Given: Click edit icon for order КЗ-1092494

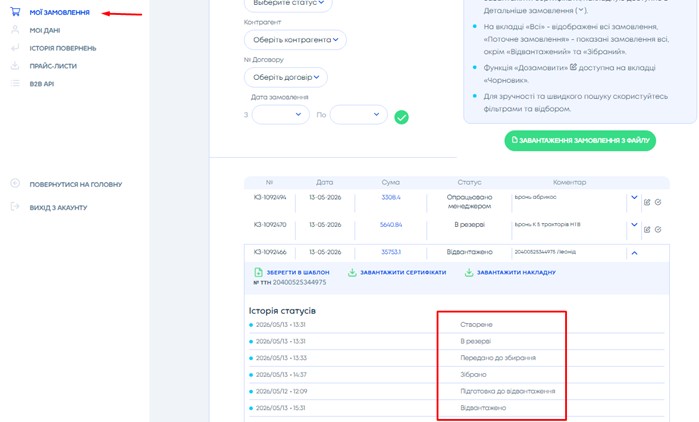Looking at the screenshot, I should [x=647, y=202].
